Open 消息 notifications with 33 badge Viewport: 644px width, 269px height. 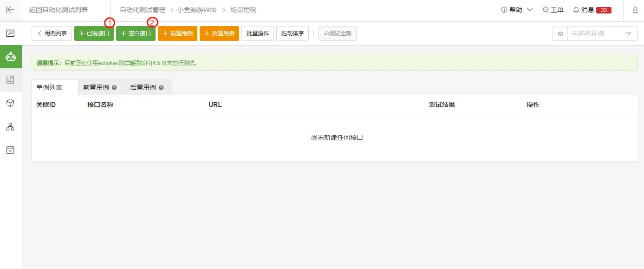click(x=592, y=10)
